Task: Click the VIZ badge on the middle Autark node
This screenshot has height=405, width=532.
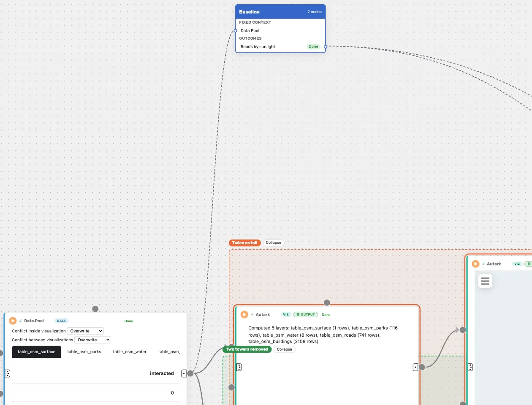Action: click(286, 315)
